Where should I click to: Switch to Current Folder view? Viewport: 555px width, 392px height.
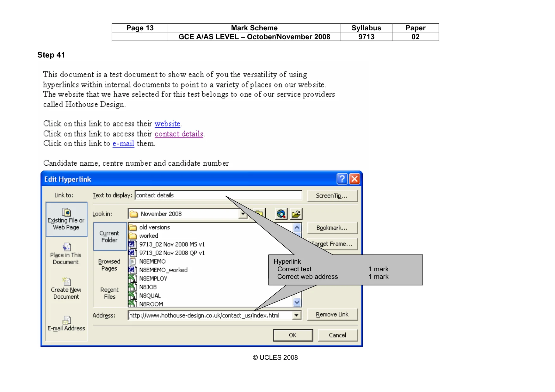[x=109, y=236]
